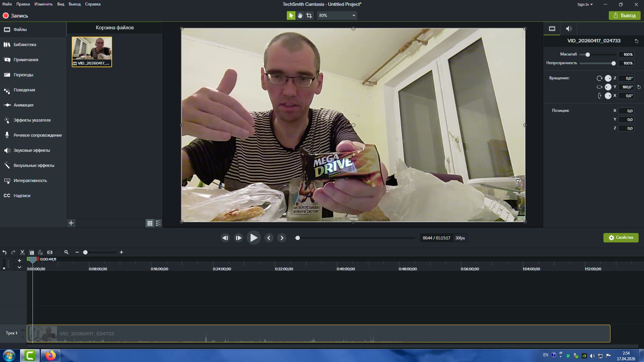Open the Библиотека panel
This screenshot has height=362, width=644.
pyautogui.click(x=33, y=45)
